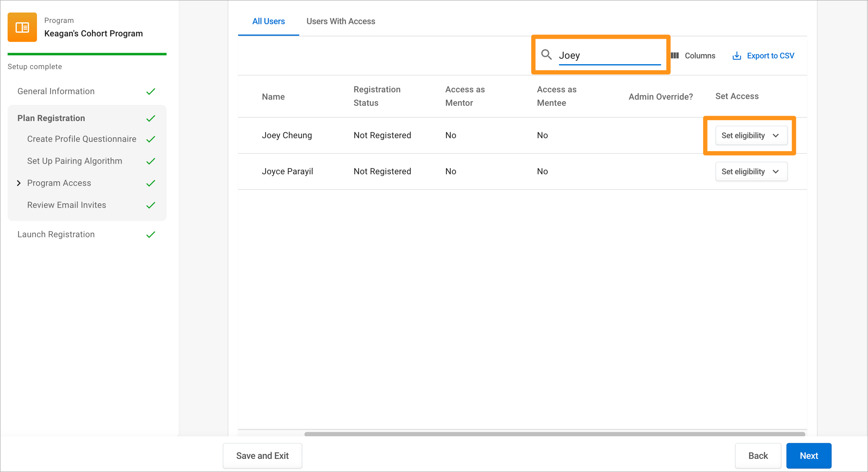Viewport: 868px width, 472px height.
Task: Click the Export to CSV link
Action: 763,56
